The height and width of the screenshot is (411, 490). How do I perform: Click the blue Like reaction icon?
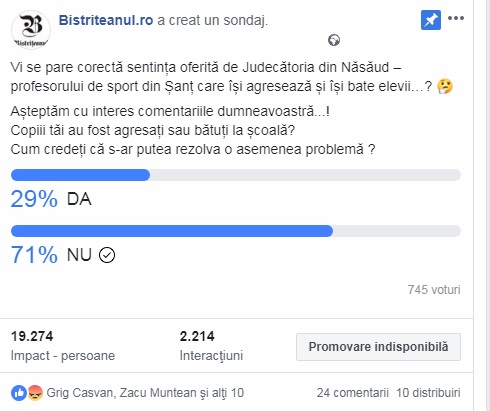point(19,393)
